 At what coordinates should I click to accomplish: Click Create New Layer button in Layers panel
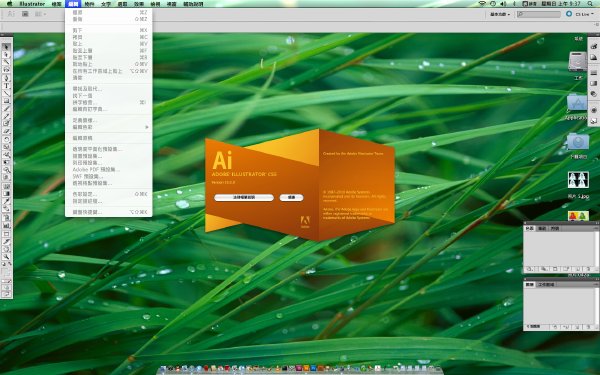[578, 327]
